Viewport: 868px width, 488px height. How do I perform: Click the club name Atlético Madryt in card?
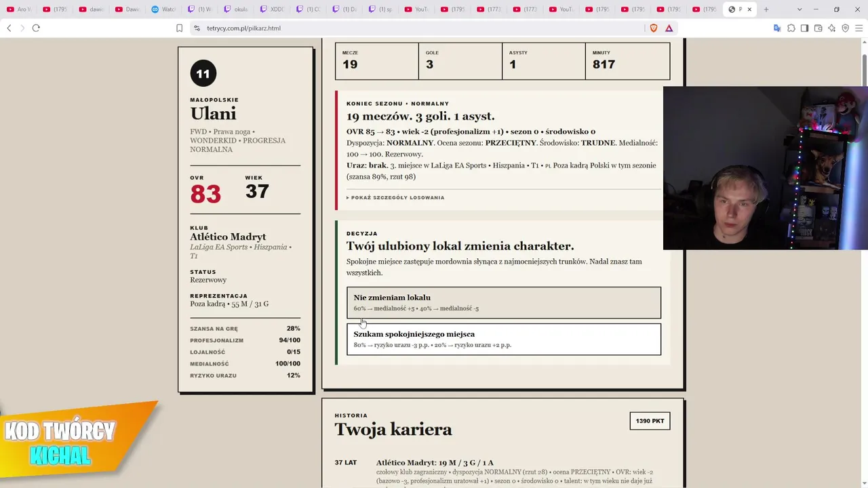point(228,237)
